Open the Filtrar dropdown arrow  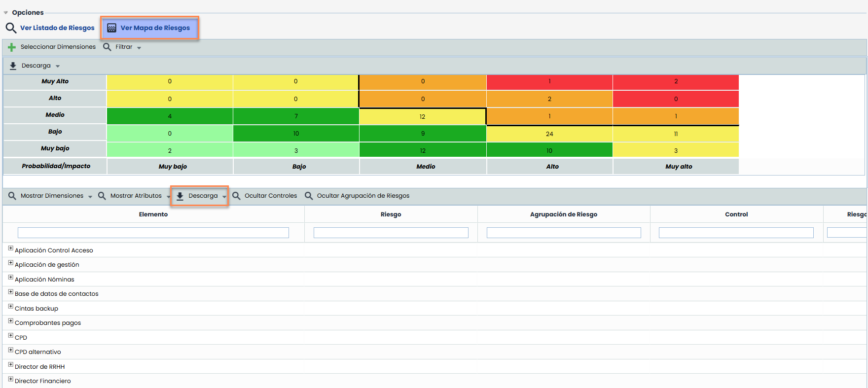[139, 48]
